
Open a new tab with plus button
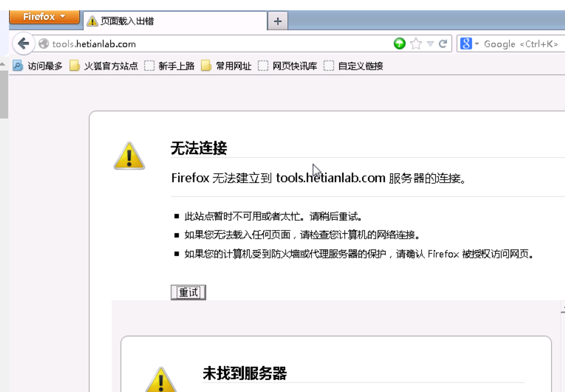278,21
